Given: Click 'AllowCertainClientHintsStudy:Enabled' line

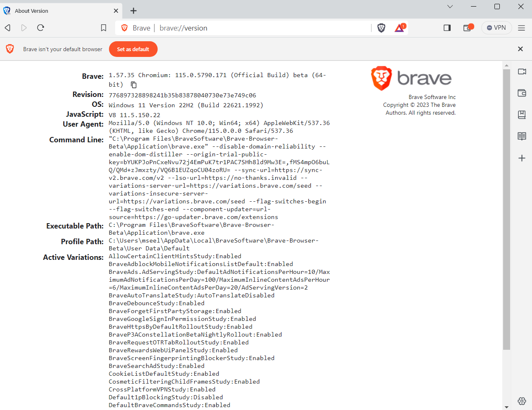Looking at the screenshot, I should 175,256.
